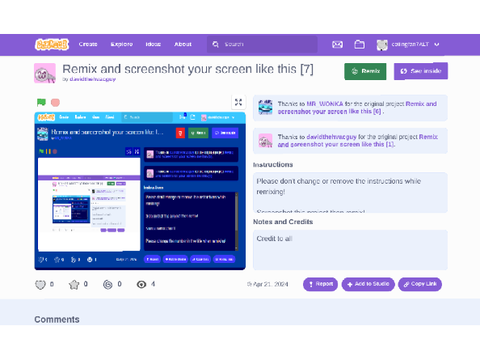Love the project with the heart icon
The width and height of the screenshot is (480, 360).
pyautogui.click(x=40, y=284)
